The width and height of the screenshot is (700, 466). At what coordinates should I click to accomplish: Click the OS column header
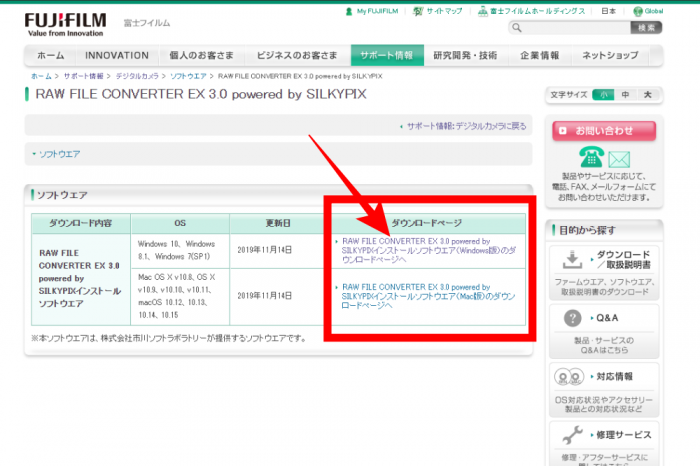(x=180, y=223)
